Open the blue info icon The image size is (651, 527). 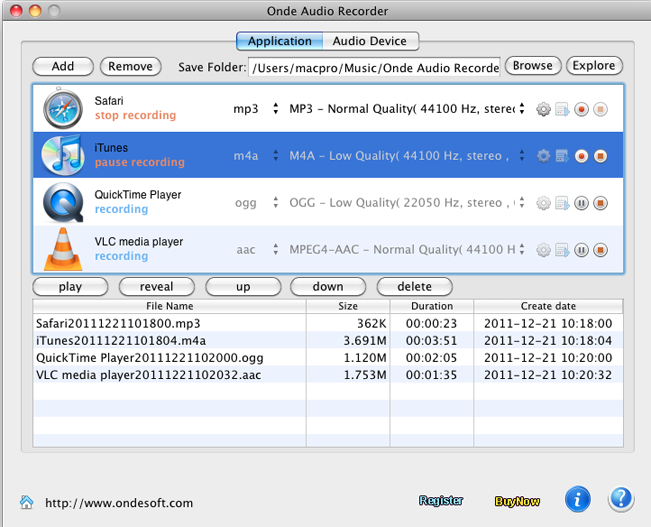(x=577, y=499)
